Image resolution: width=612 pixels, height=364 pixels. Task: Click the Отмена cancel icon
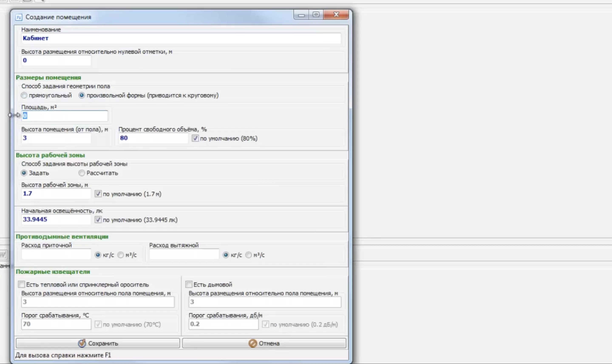[252, 343]
